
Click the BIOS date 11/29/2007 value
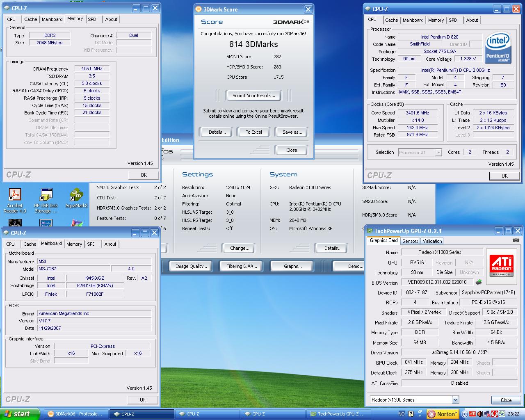pyautogui.click(x=94, y=328)
